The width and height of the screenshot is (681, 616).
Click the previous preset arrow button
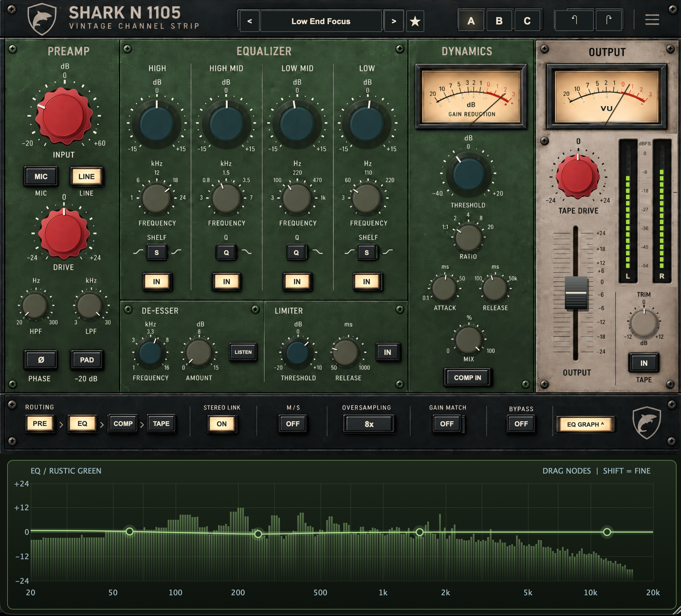250,21
